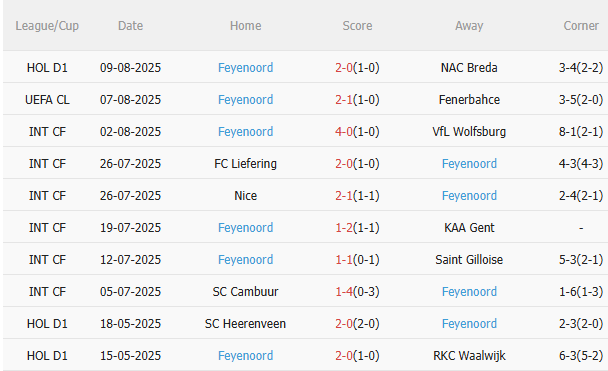The height and width of the screenshot is (371, 608).
Task: Open Feyenoord link in NAC Breda row
Action: 245,68
